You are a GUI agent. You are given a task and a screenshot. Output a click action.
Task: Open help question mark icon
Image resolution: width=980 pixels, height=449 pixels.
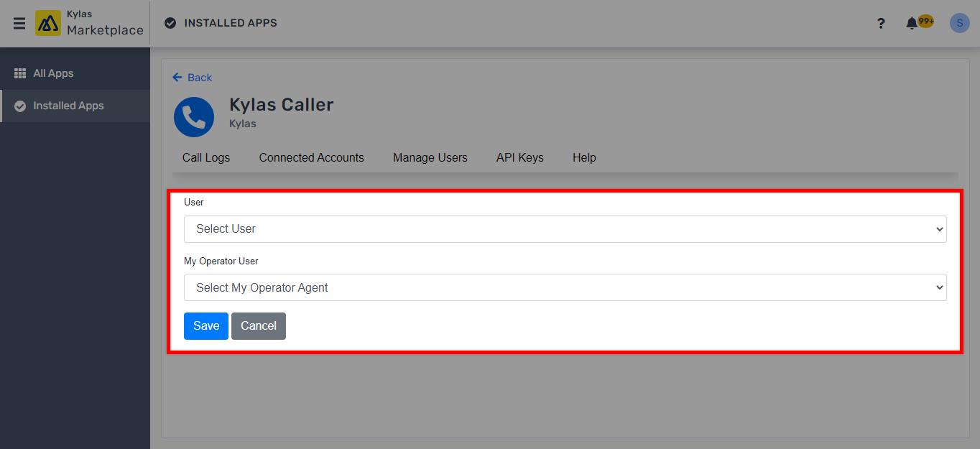point(881,23)
